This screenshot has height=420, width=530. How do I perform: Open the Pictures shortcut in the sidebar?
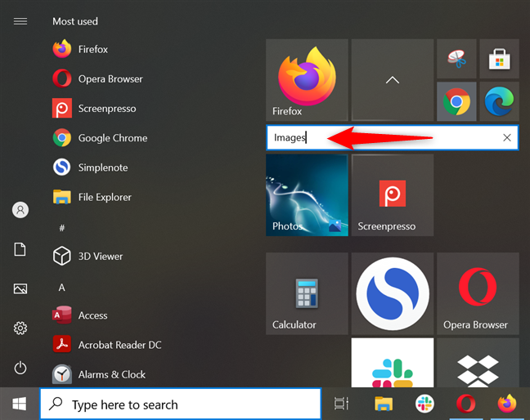(x=20, y=288)
